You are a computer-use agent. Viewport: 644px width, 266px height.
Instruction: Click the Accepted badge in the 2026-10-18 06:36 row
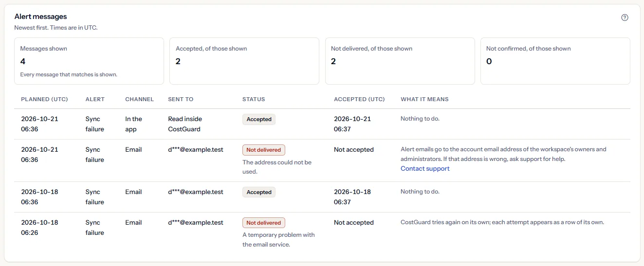click(259, 192)
